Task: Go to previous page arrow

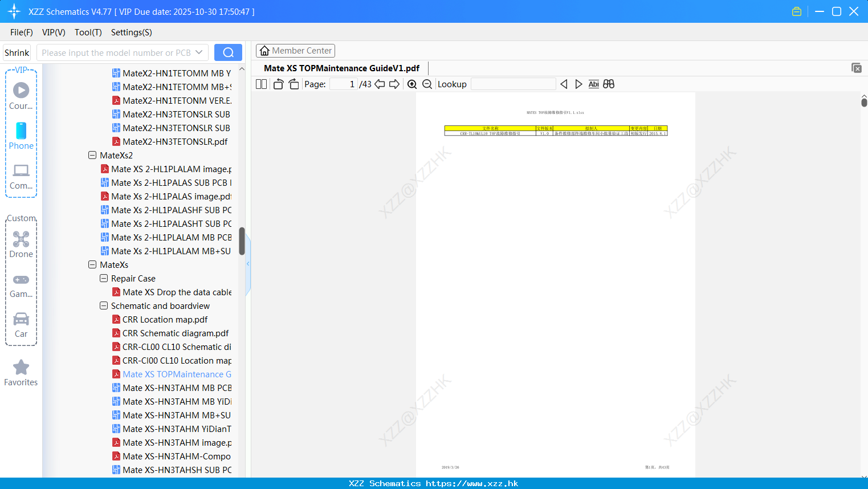Action: click(380, 84)
